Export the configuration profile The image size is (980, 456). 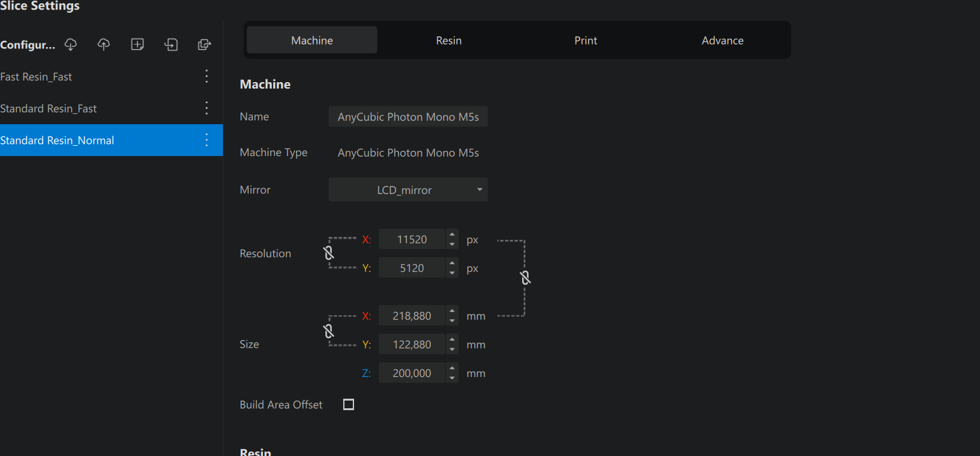[x=204, y=45]
